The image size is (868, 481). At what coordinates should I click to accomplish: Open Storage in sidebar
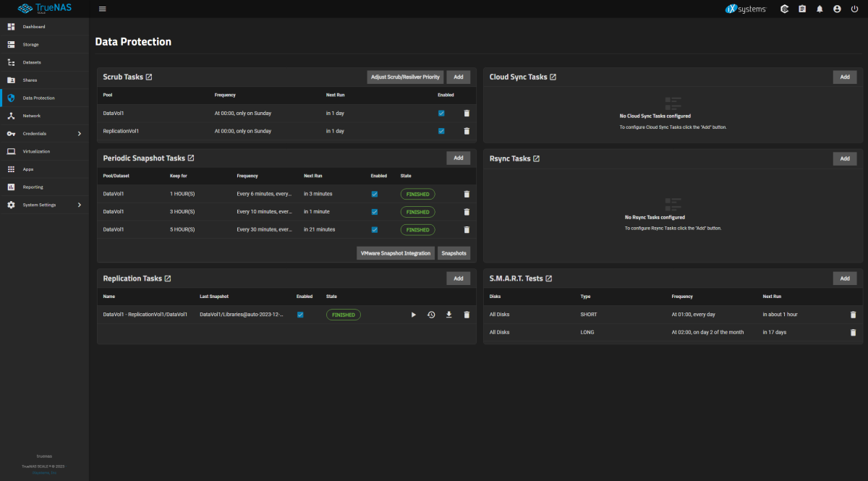click(44, 45)
